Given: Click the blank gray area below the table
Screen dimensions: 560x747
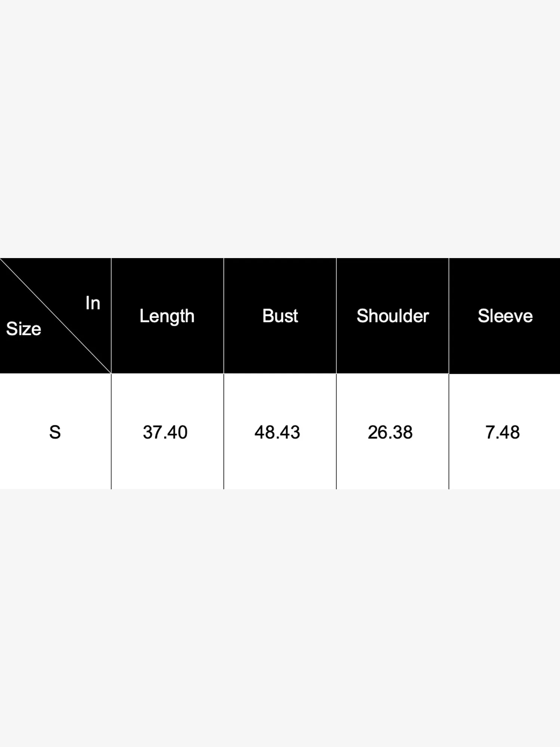Looking at the screenshot, I should coord(280,618).
